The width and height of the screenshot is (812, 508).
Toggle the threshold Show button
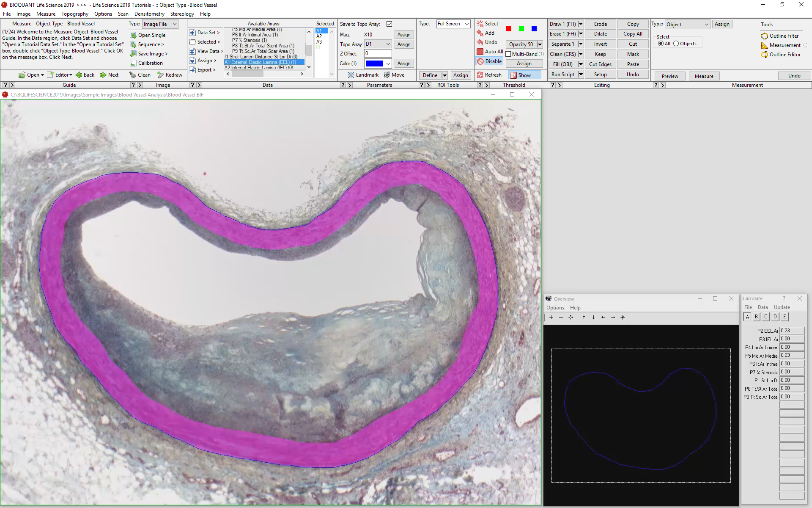pyautogui.click(x=525, y=75)
